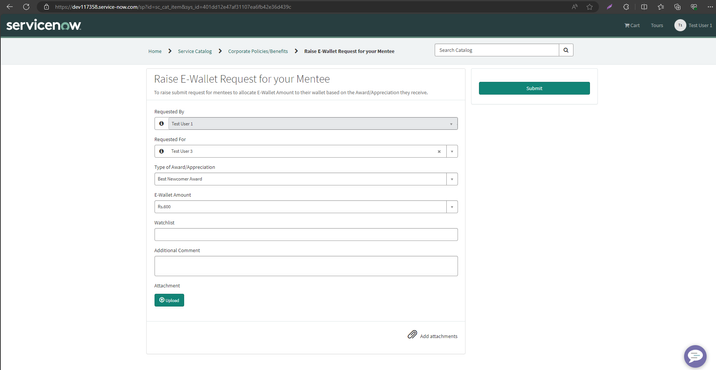Click the ServiceNow logo
The height and width of the screenshot is (370, 716).
tap(43, 25)
